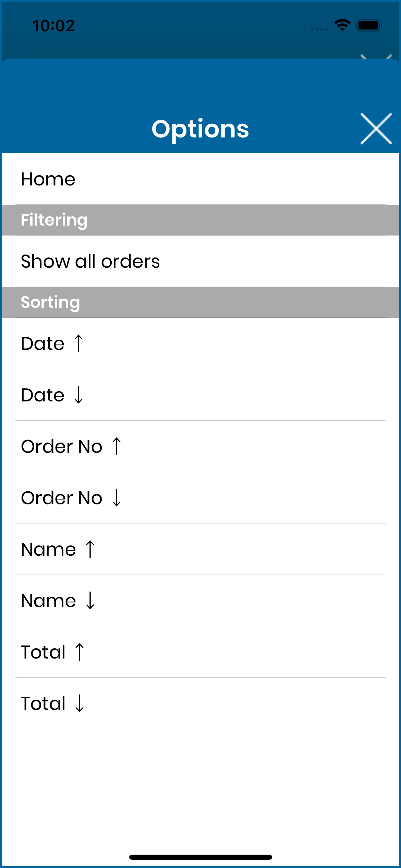This screenshot has height=868, width=401.
Task: Tap the down arrow beside Total
Action: 80,703
